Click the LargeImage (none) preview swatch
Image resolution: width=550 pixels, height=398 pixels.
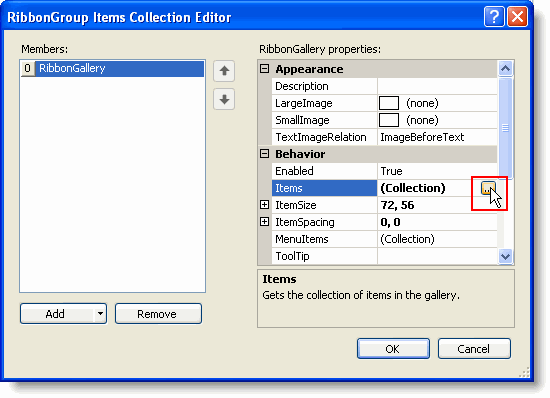click(389, 103)
